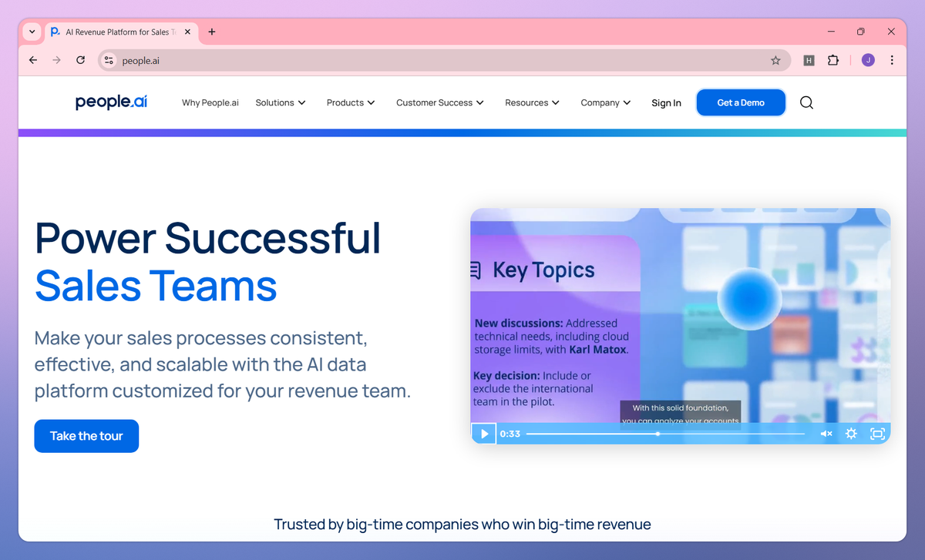Viewport: 925px width, 560px height.
Task: Click the Power Successful heading
Action: point(208,238)
